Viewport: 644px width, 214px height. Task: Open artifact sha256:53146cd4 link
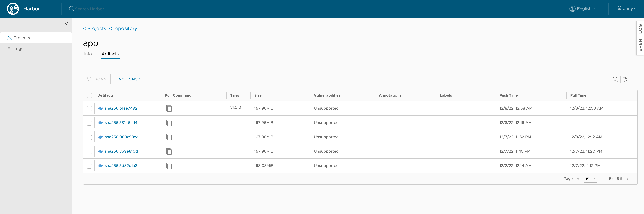pos(121,123)
